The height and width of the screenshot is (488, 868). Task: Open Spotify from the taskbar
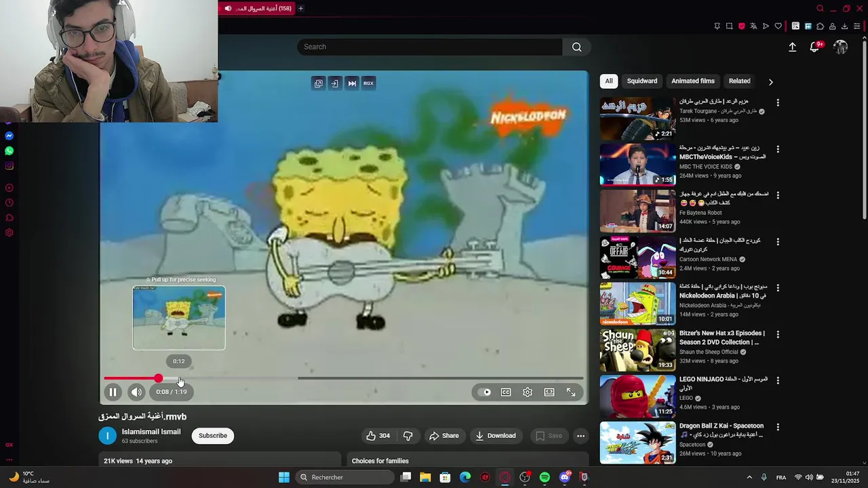click(545, 477)
